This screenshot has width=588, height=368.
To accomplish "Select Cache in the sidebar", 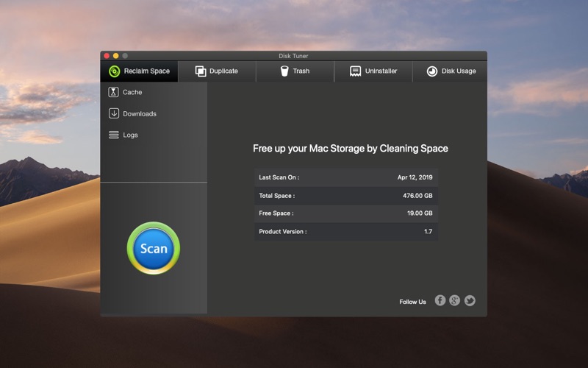I will (125, 92).
